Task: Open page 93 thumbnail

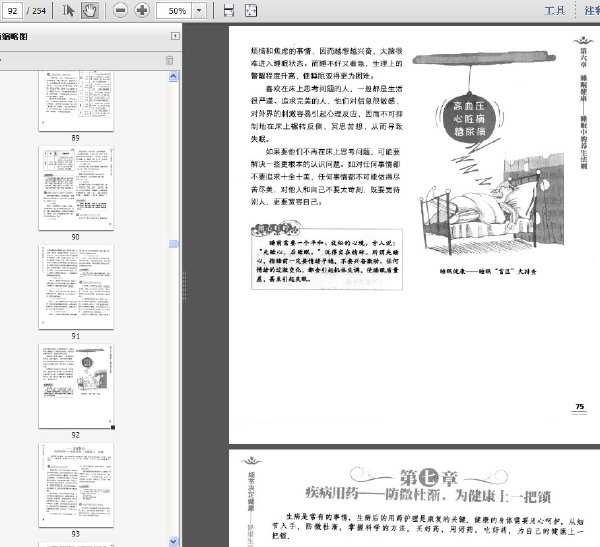Action: (76, 485)
